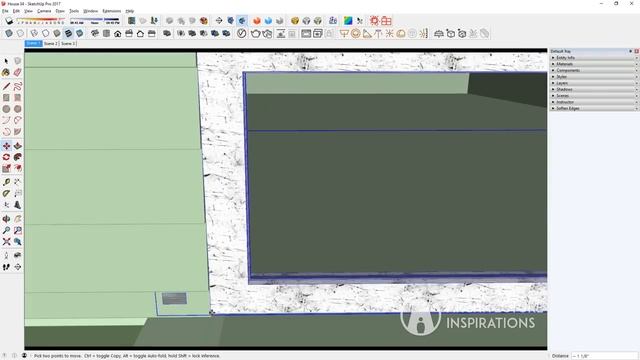The image size is (640, 360).
Task: Pin the Default Tray auto-hide arrow
Action: (x=631, y=51)
